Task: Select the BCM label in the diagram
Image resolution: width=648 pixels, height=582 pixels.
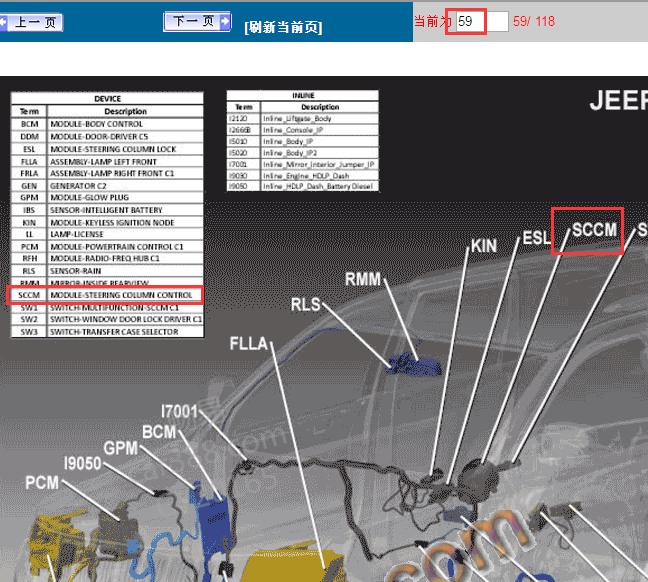Action: tap(159, 432)
